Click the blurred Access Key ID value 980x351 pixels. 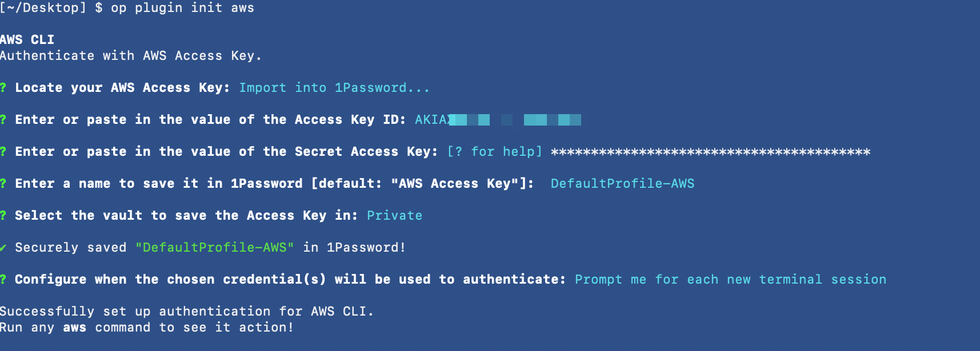[x=498, y=120]
